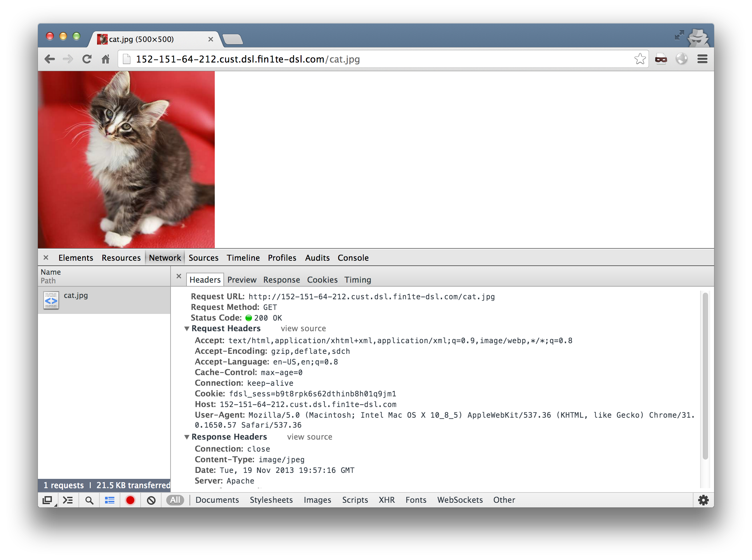Reload the page with the refresh icon

(87, 59)
